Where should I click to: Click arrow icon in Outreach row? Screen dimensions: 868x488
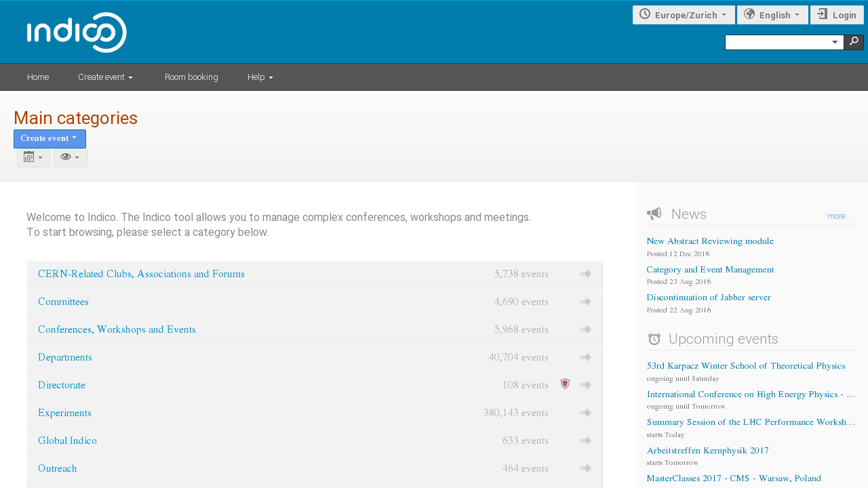pos(586,468)
